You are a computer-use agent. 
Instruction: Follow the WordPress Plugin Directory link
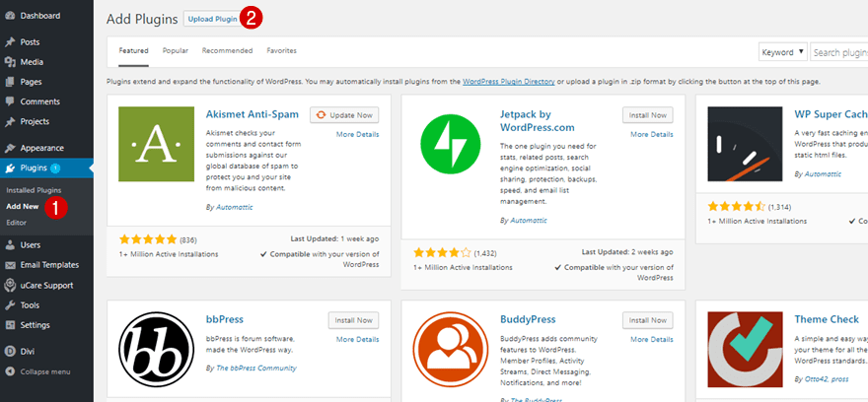509,81
